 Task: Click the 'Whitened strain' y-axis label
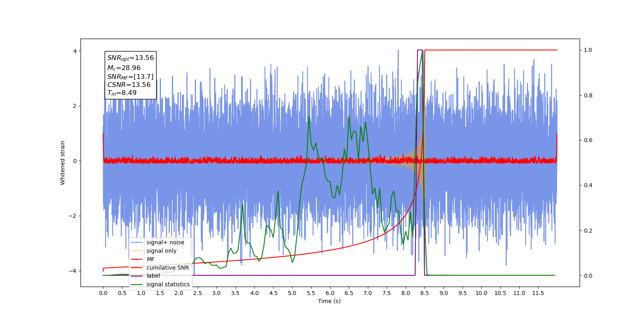coord(62,163)
